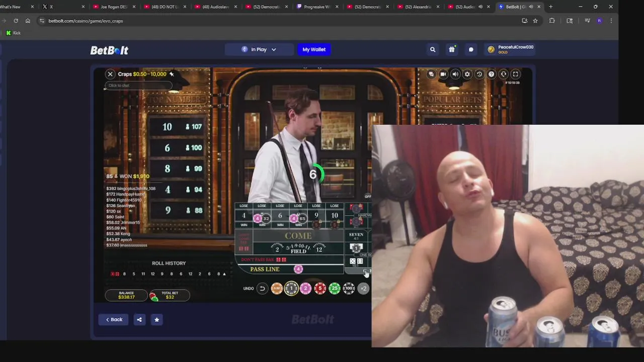Bet on the Field area
Image resolution: width=644 pixels, height=362 pixels.
click(298, 248)
